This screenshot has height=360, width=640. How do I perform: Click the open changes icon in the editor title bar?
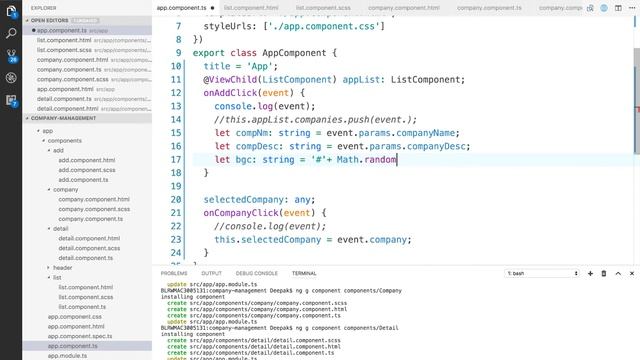(590, 8)
